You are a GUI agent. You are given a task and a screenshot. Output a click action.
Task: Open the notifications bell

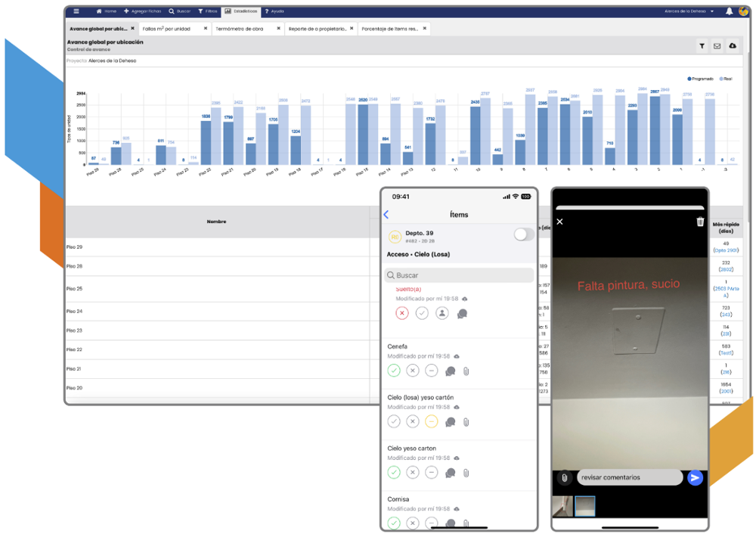(x=729, y=11)
